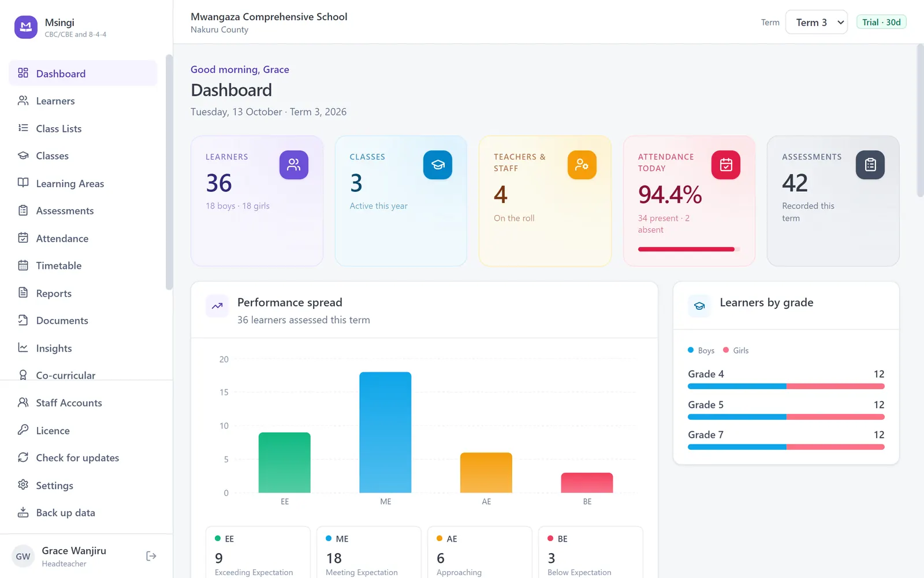Click the Learning Areas book icon
Image resolution: width=924 pixels, height=578 pixels.
click(x=23, y=183)
